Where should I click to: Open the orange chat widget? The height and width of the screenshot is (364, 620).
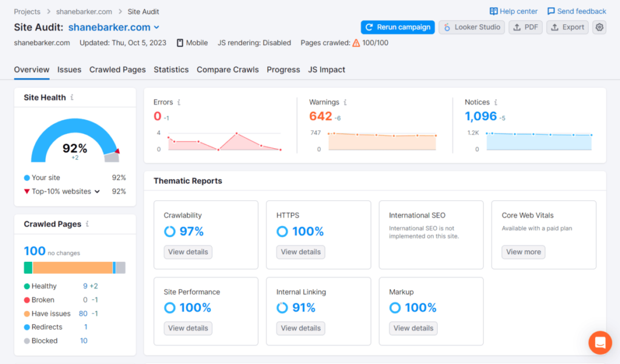tap(600, 342)
